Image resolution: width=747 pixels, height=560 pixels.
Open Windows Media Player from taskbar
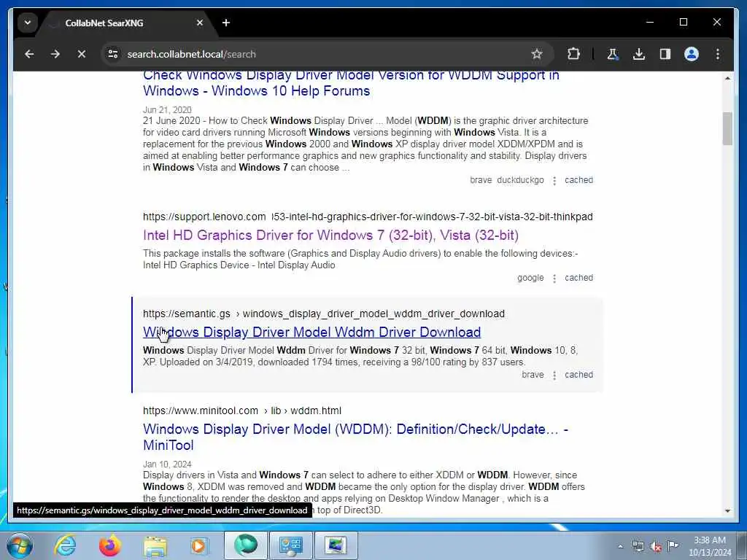pyautogui.click(x=200, y=545)
